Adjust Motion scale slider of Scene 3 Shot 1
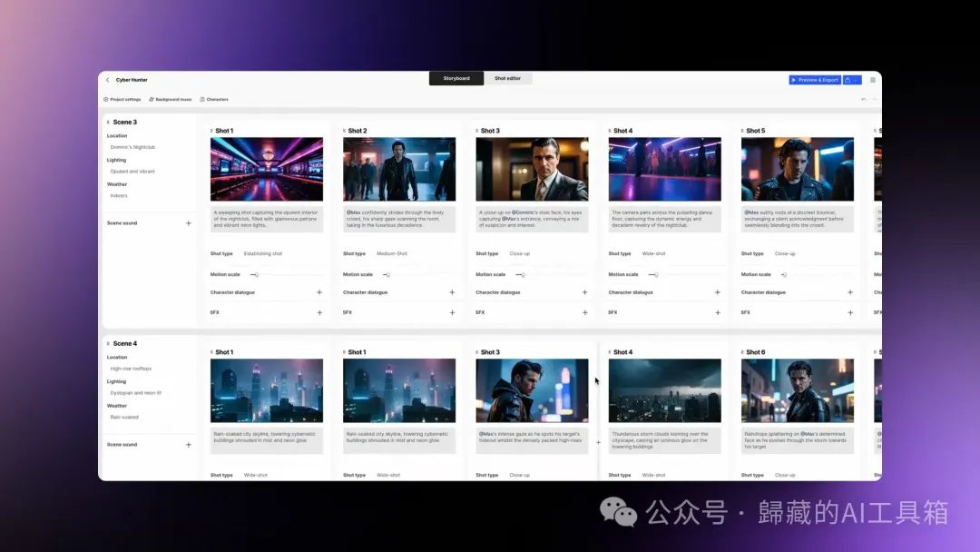Viewport: 980px width, 552px height. click(255, 275)
